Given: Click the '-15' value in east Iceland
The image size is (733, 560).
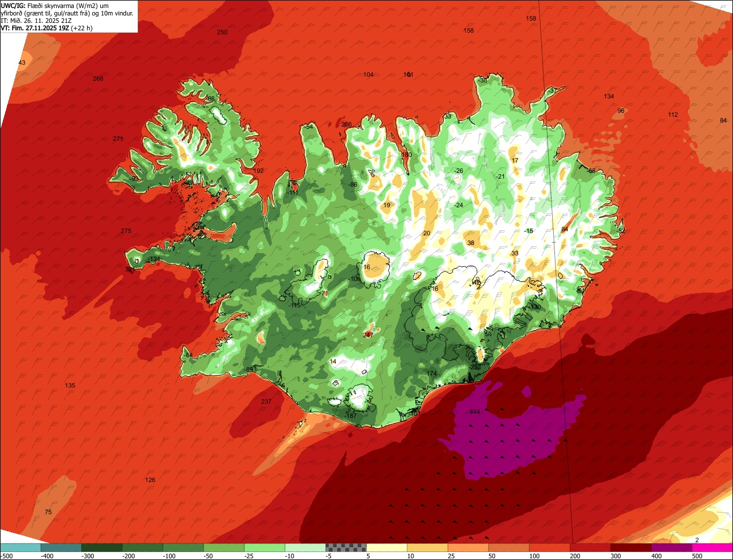Looking at the screenshot, I should (529, 231).
